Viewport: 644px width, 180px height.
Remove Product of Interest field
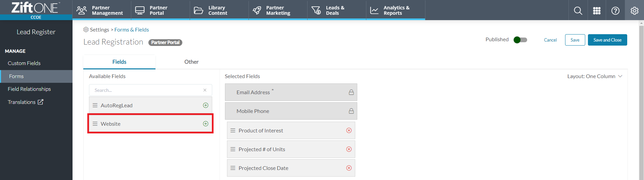point(349,130)
